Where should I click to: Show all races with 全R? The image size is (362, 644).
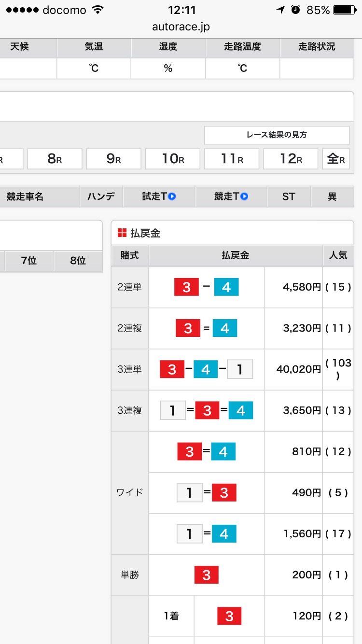click(x=336, y=159)
